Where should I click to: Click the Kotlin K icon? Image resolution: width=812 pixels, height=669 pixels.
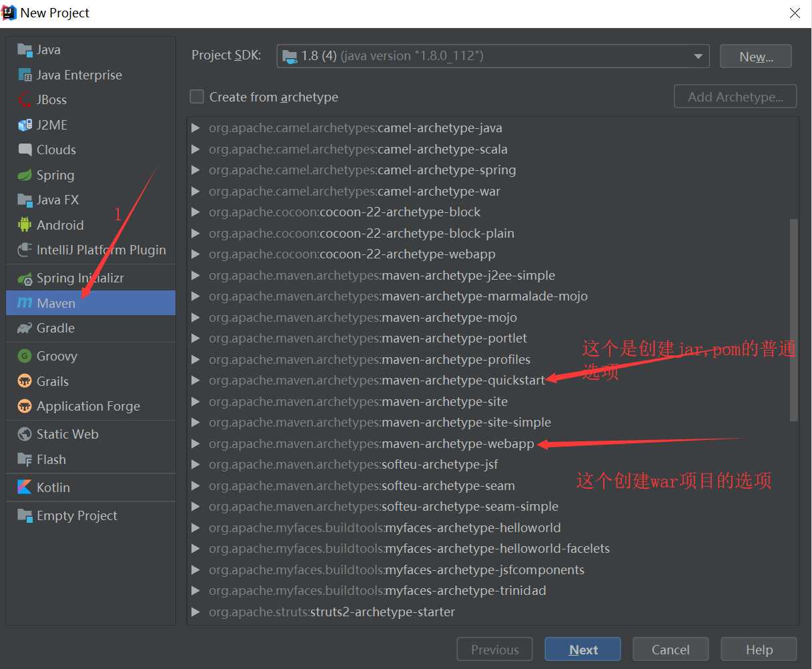[x=25, y=487]
